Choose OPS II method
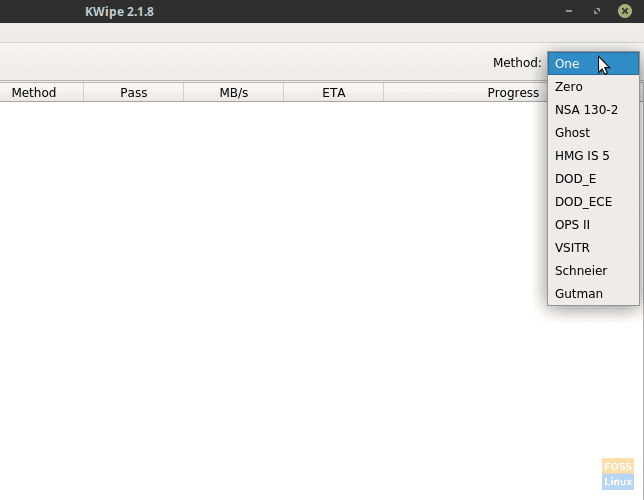Image resolution: width=644 pixels, height=500 pixels. coord(593,225)
